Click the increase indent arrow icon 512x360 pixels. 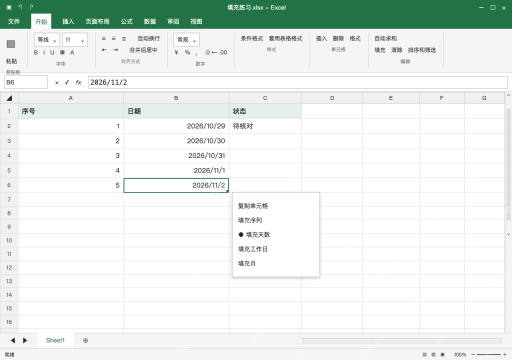point(115,50)
